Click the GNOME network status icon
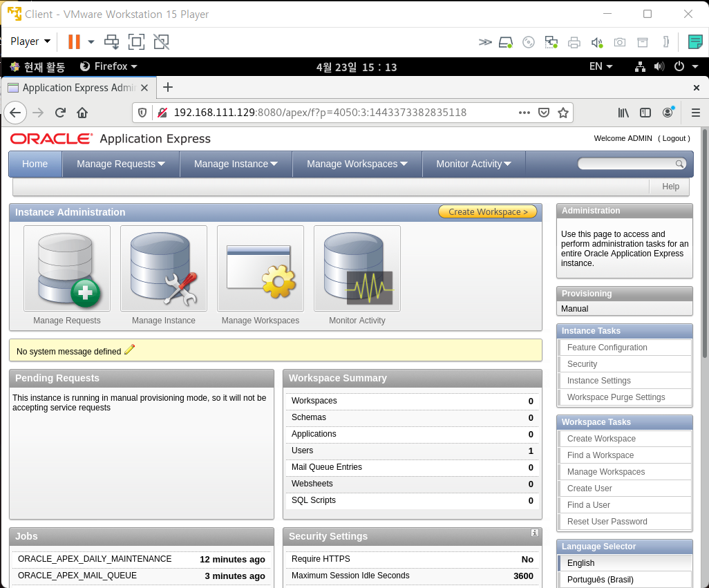The height and width of the screenshot is (588, 709). click(x=640, y=67)
